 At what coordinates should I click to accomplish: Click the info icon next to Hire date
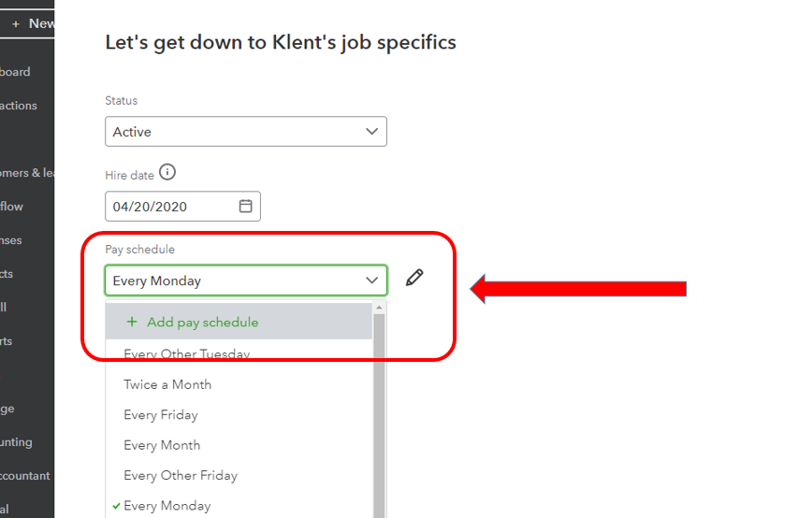coord(167,172)
